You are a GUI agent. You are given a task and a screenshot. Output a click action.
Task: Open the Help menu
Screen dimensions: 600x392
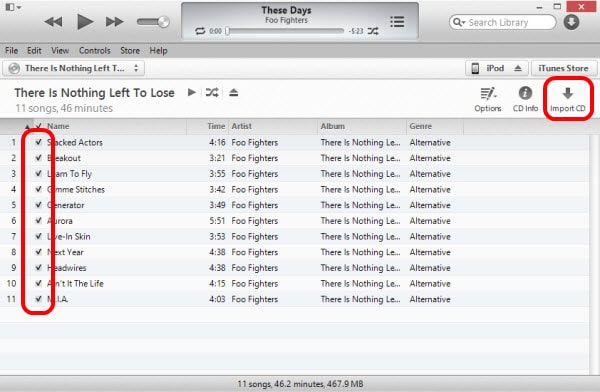click(x=158, y=51)
